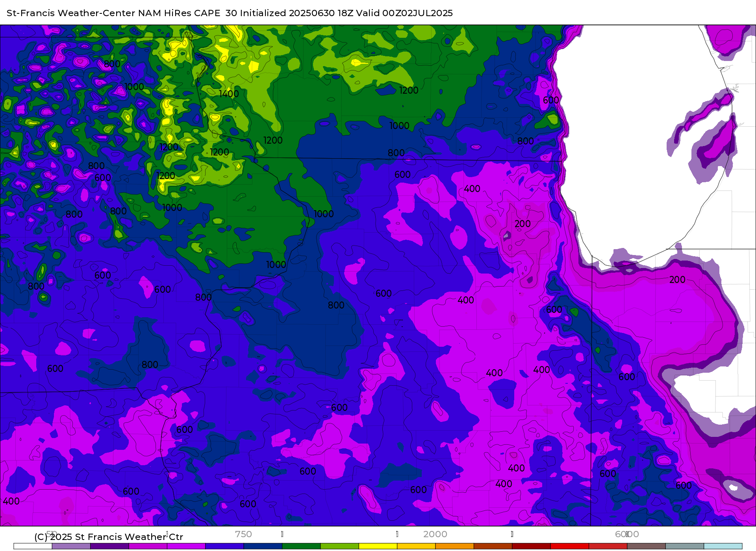The image size is (756, 551).
Task: Click the orange legend swatch
Action: 455,546
